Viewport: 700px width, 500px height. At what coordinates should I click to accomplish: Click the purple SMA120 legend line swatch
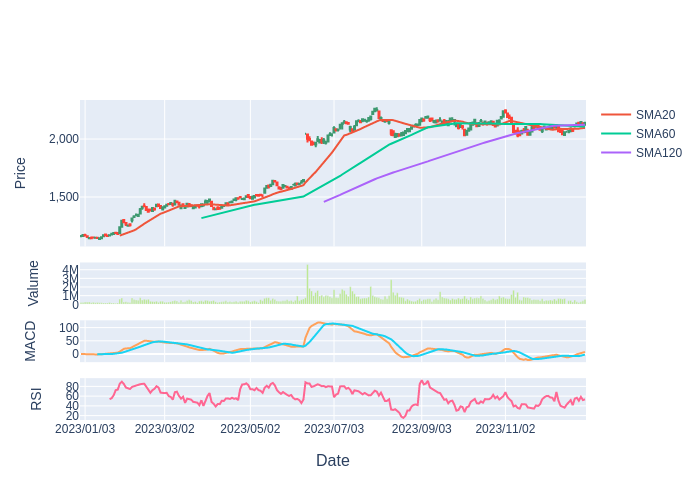point(616,153)
